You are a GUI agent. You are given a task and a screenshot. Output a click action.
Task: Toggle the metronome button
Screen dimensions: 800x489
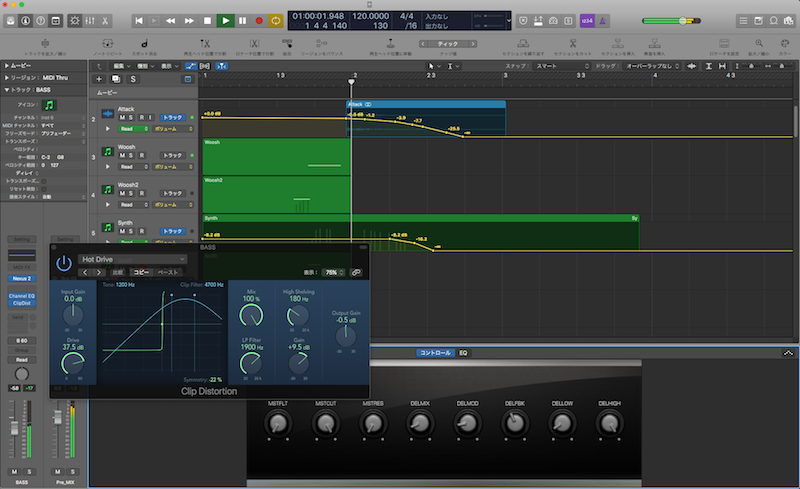click(603, 21)
